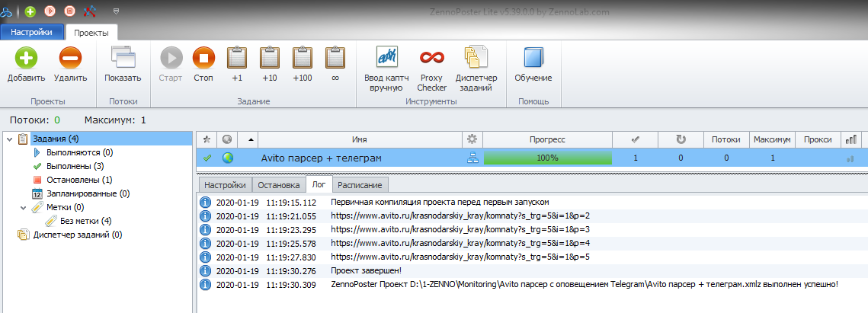
Task: Click the orange Стоп button
Action: point(203,58)
